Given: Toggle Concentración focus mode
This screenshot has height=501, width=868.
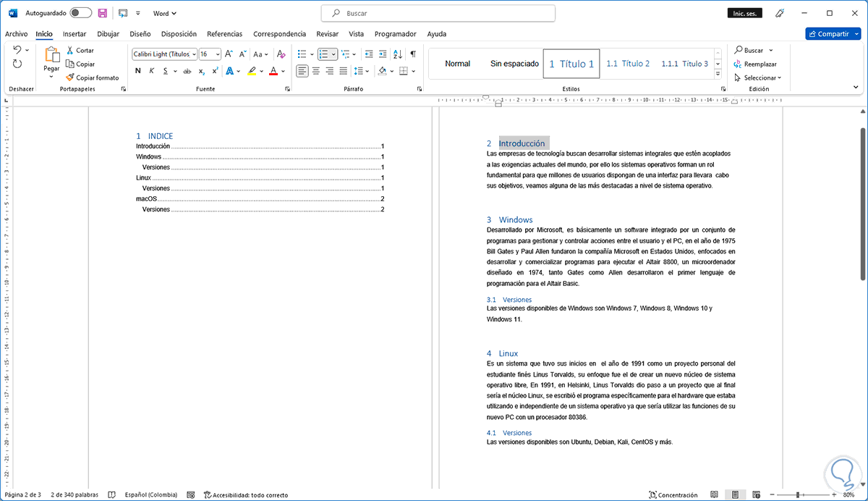Looking at the screenshot, I should click(x=673, y=495).
